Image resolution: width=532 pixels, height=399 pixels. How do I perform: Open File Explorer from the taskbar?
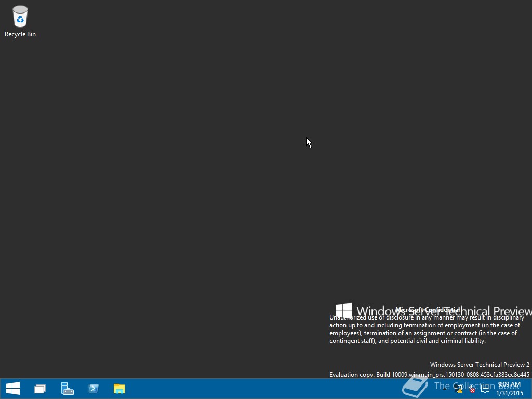point(119,389)
